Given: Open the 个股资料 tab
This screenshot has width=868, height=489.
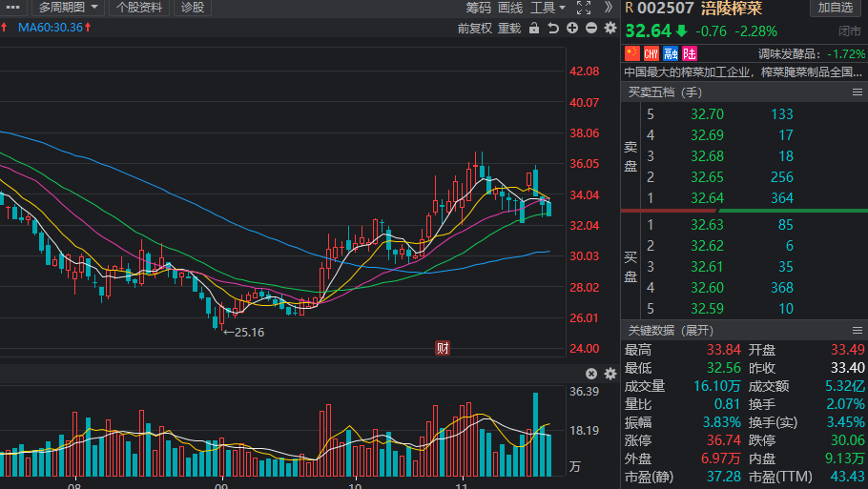Looking at the screenshot, I should pyautogui.click(x=139, y=8).
